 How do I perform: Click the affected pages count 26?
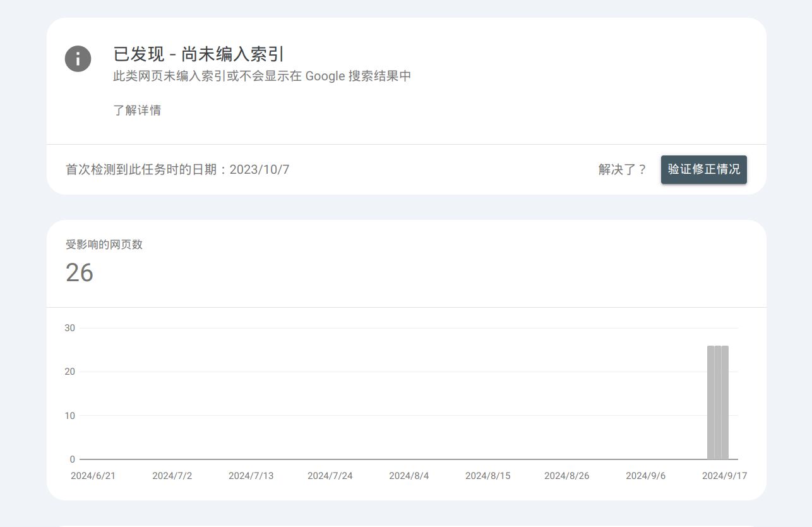(x=80, y=273)
